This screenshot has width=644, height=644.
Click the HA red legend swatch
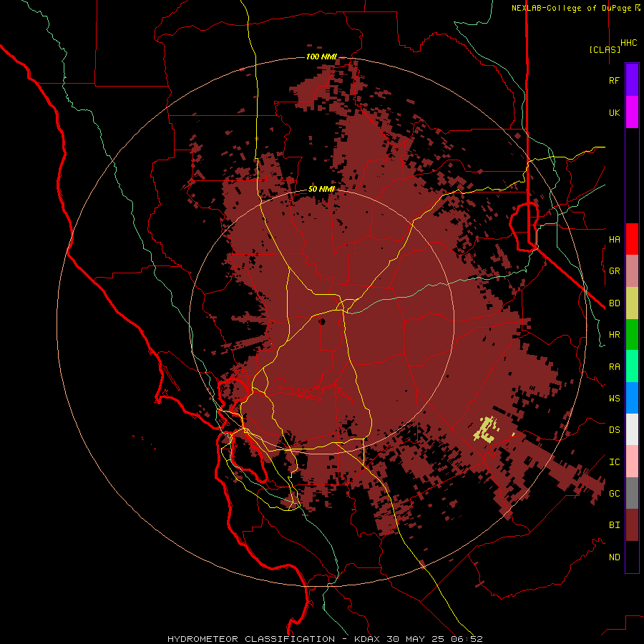(632, 239)
